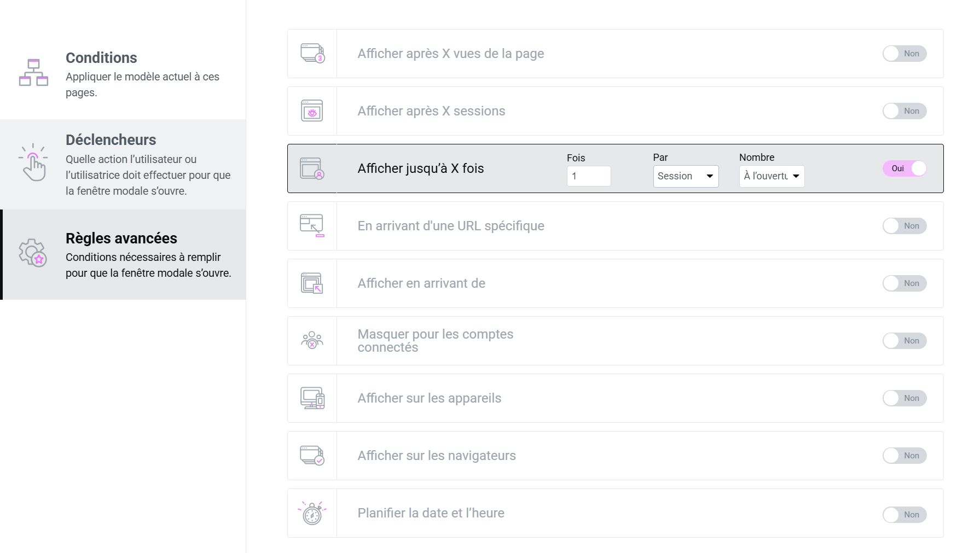Image resolution: width=980 pixels, height=553 pixels.
Task: Click the hide logged-in users icon
Action: 312,340
